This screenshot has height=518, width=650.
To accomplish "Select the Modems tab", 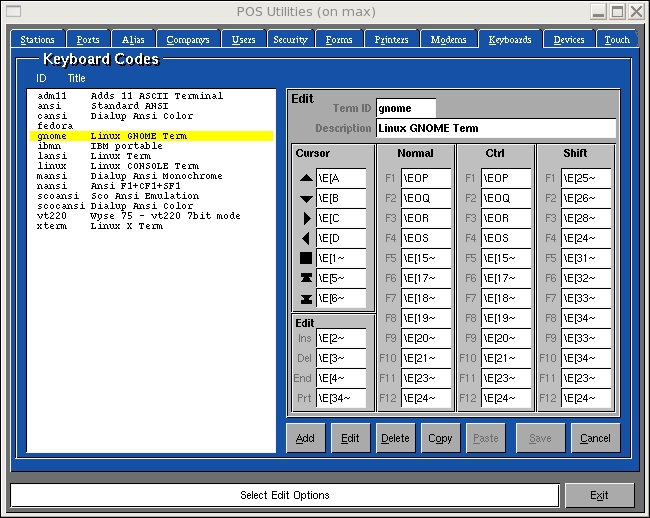I will (x=448, y=39).
